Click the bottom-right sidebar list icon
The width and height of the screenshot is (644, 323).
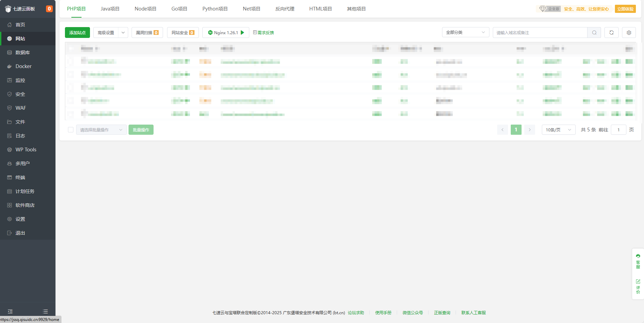[45, 311]
